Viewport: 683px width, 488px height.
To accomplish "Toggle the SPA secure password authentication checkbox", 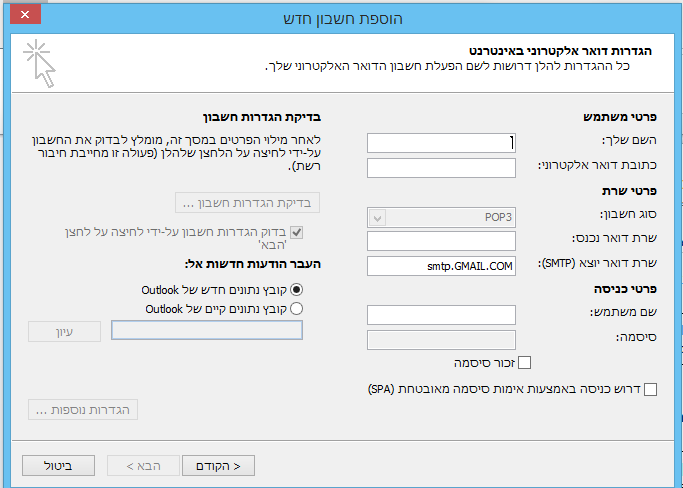I will point(650,389).
